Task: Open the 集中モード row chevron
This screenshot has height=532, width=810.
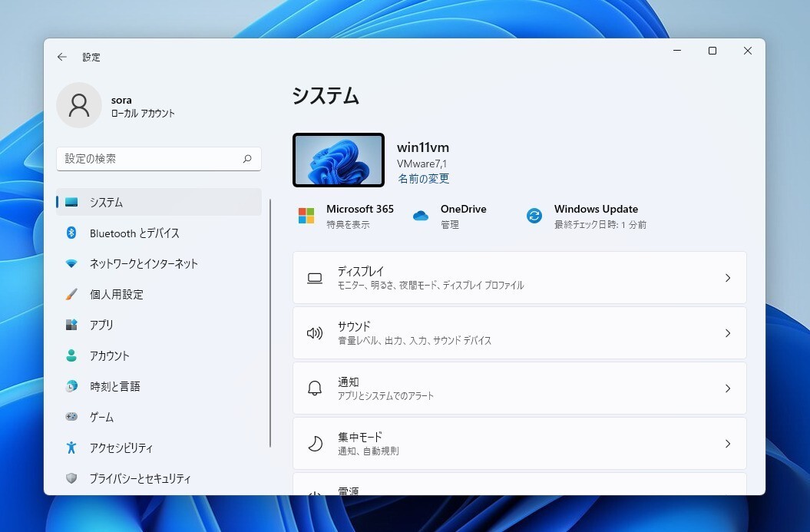Action: click(x=727, y=444)
